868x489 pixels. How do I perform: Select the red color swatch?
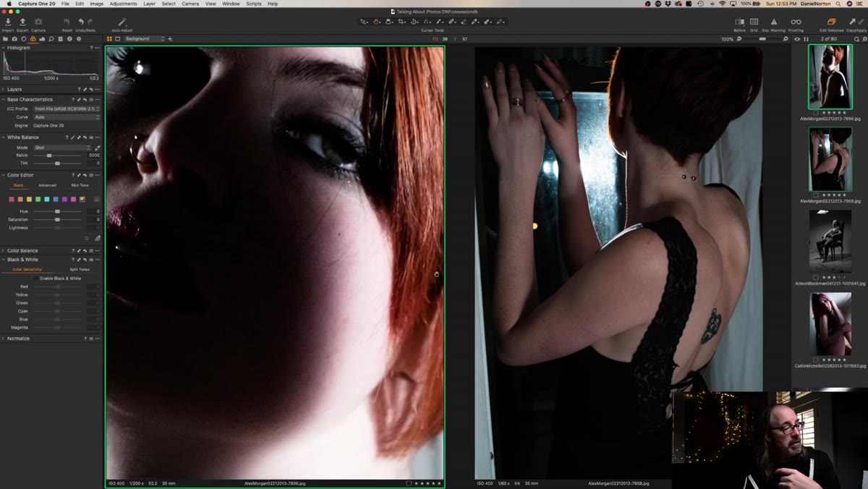coord(12,199)
